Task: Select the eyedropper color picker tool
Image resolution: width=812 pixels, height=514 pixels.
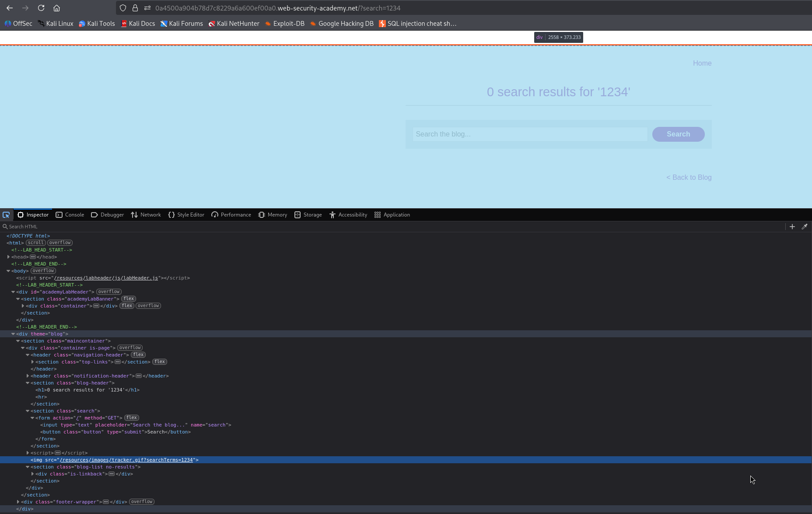Action: click(x=805, y=227)
